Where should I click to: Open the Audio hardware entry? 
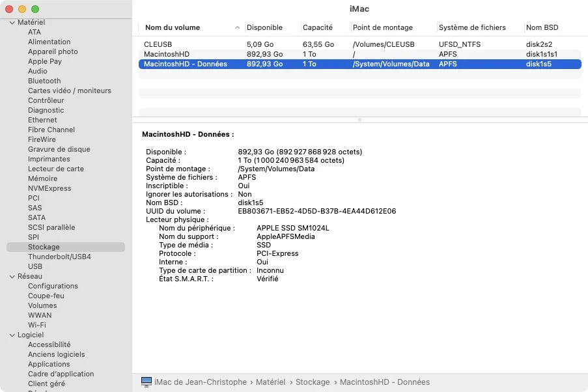[38, 71]
